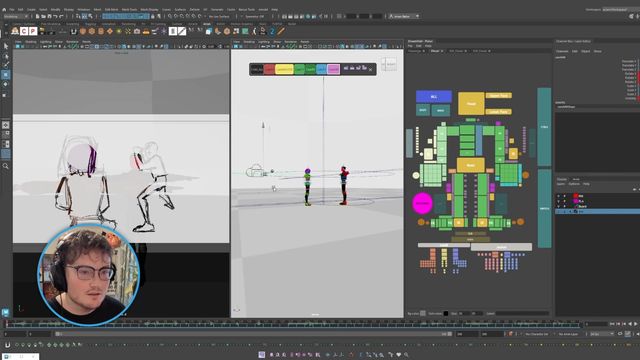Click the time slider track
640x360 pixels.
pyautogui.click(x=293, y=324)
